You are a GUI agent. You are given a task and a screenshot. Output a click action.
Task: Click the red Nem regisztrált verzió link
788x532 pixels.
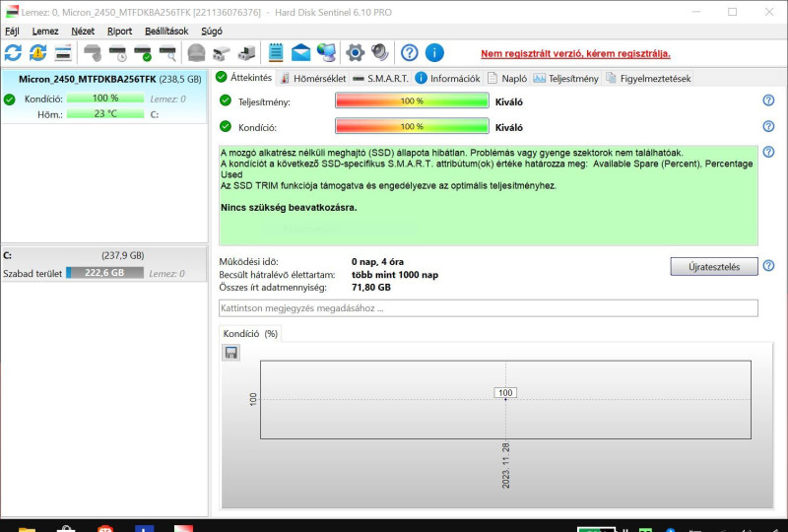point(575,54)
